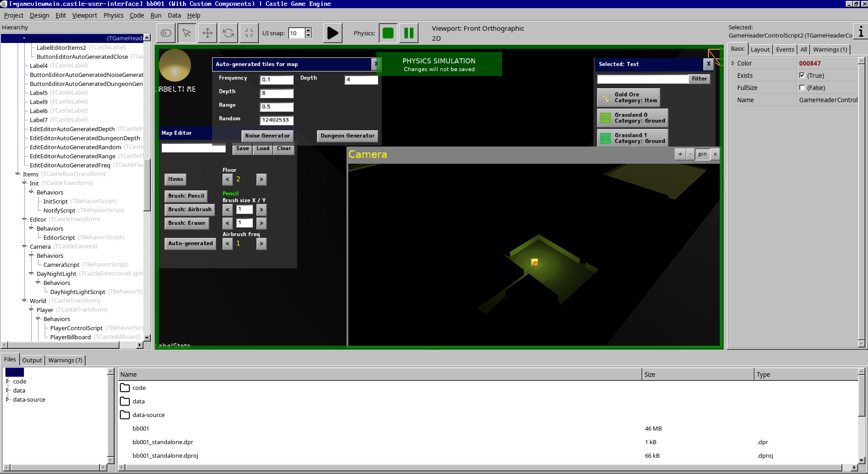This screenshot has width=868, height=474.
Task: Select PlayerControlScript in hierarchy
Action: [x=76, y=328]
